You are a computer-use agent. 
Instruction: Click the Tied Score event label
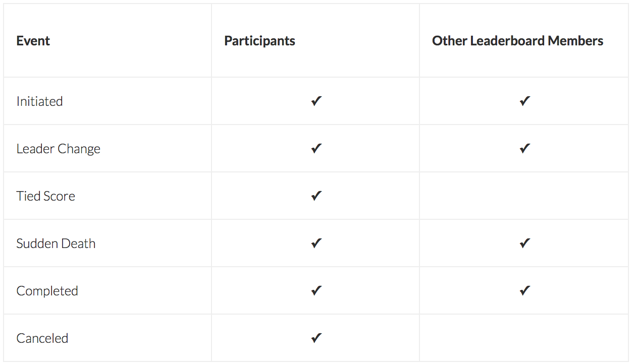click(x=45, y=196)
